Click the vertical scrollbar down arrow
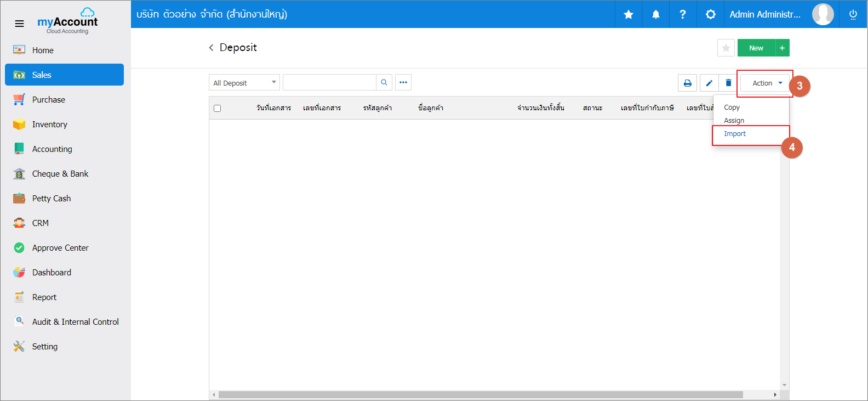868x401 pixels. click(x=785, y=385)
